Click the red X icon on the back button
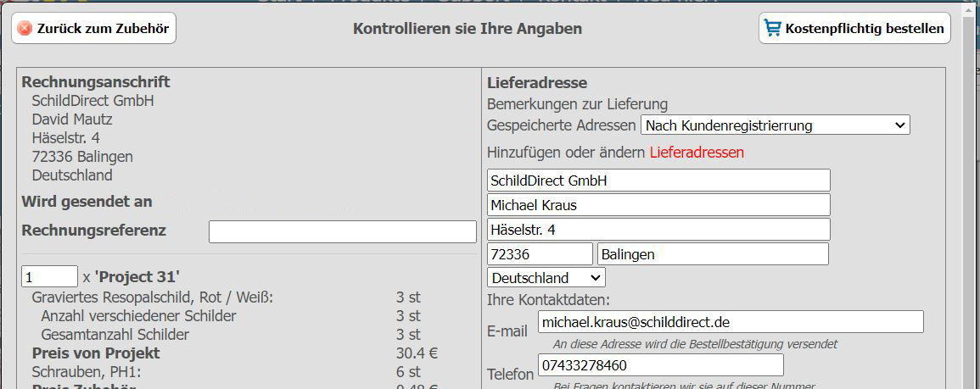Screen dimensions: 980x389 [25, 29]
